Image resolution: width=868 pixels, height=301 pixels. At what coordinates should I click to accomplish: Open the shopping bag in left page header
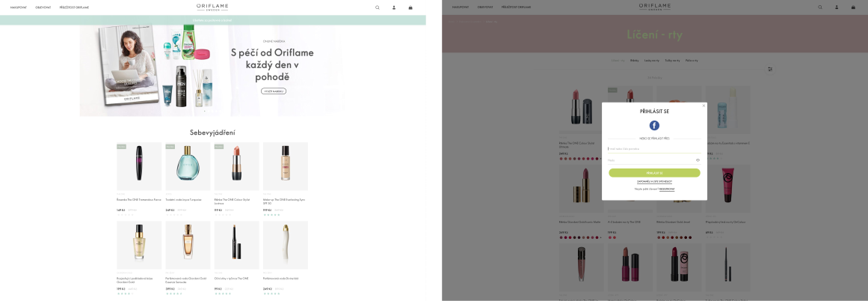(x=410, y=7)
